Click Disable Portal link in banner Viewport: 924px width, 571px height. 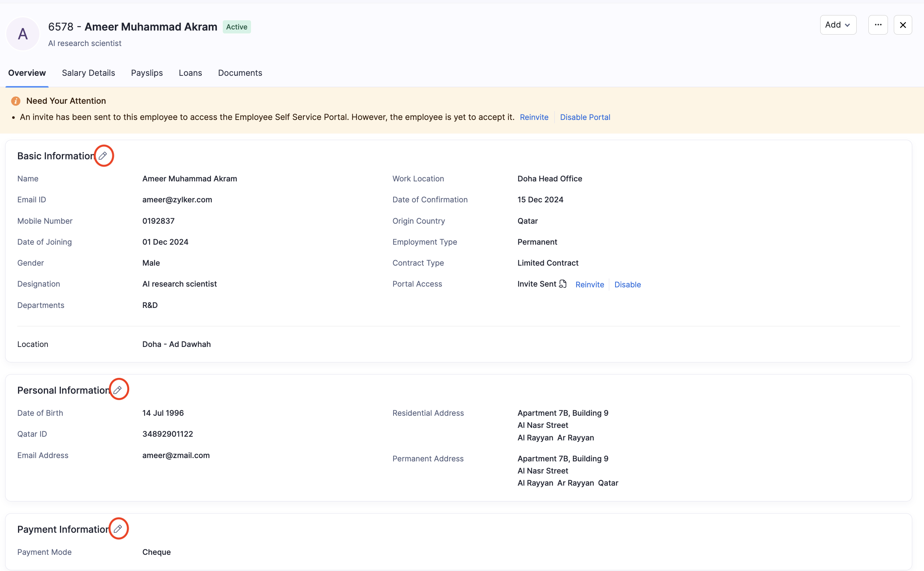click(x=585, y=117)
